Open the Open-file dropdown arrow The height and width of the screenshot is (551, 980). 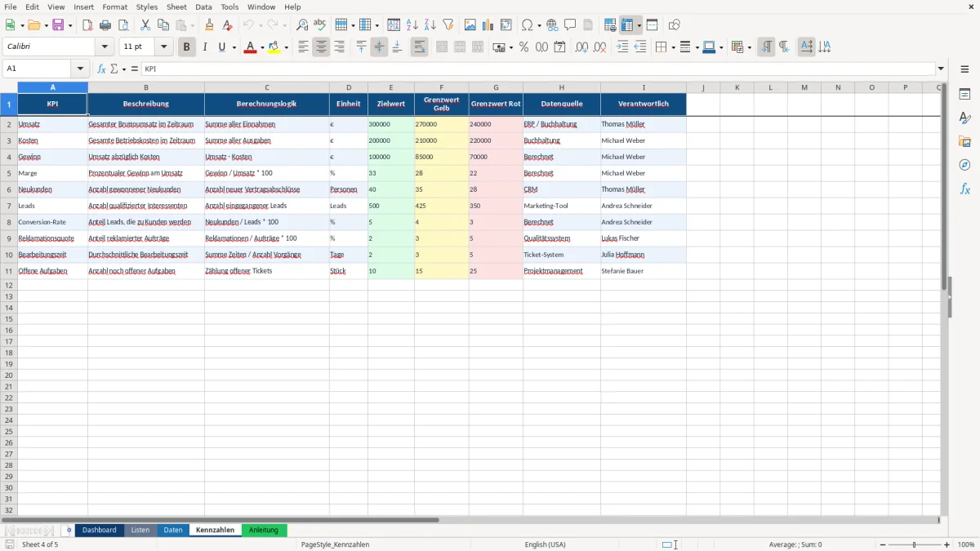(x=45, y=25)
